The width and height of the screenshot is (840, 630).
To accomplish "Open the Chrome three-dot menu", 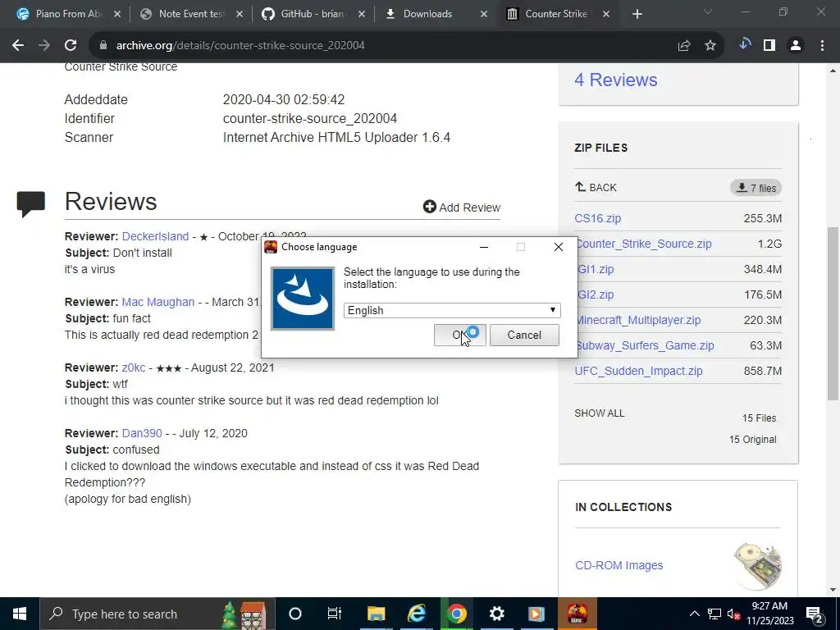I will 822,46.
